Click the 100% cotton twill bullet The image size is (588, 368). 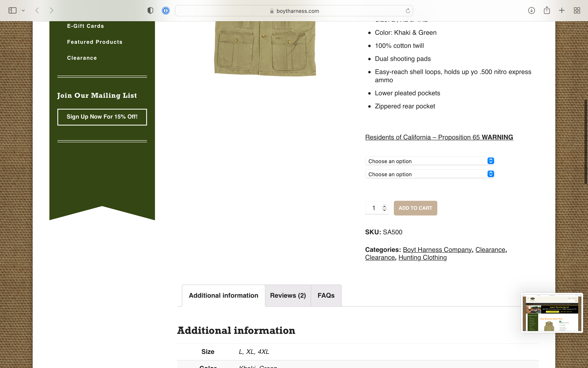[x=399, y=46]
